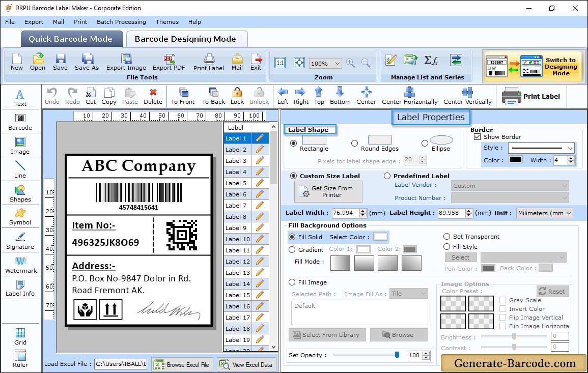
Task: Click the Mail toolbar icon
Action: 237,62
